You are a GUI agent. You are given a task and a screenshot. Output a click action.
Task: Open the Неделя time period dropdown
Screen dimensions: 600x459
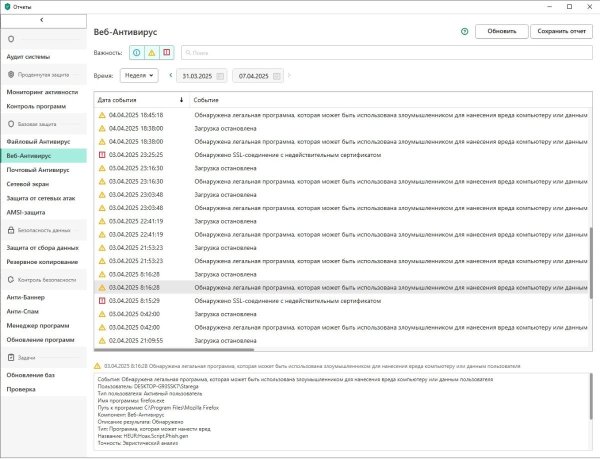139,75
